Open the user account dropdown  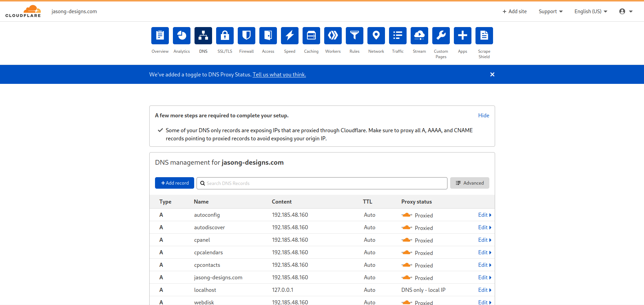[626, 11]
